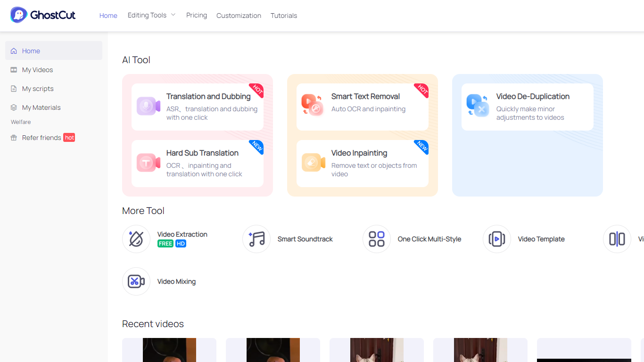Switch to the Tutorials section
The width and height of the screenshot is (644, 362).
point(284,16)
